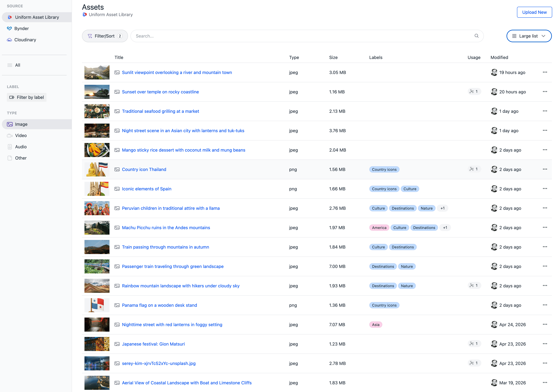Click the America label on Machu Picchu row

coord(379,228)
